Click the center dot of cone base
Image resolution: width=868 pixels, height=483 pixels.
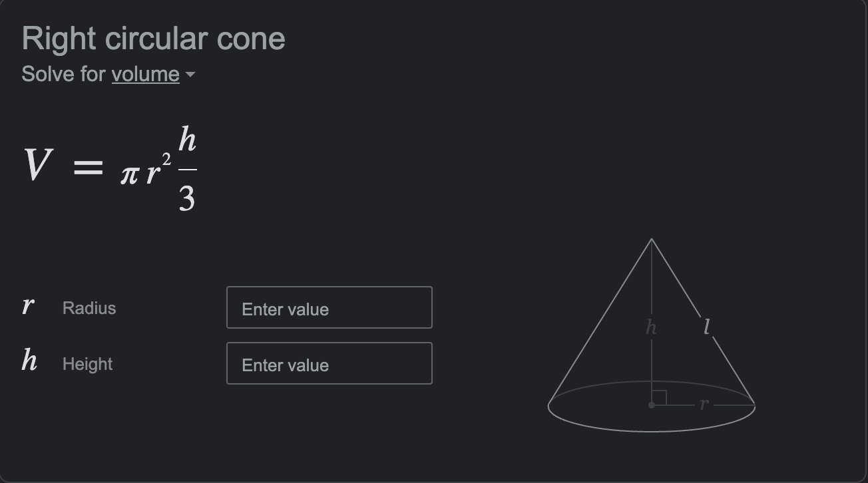click(652, 404)
